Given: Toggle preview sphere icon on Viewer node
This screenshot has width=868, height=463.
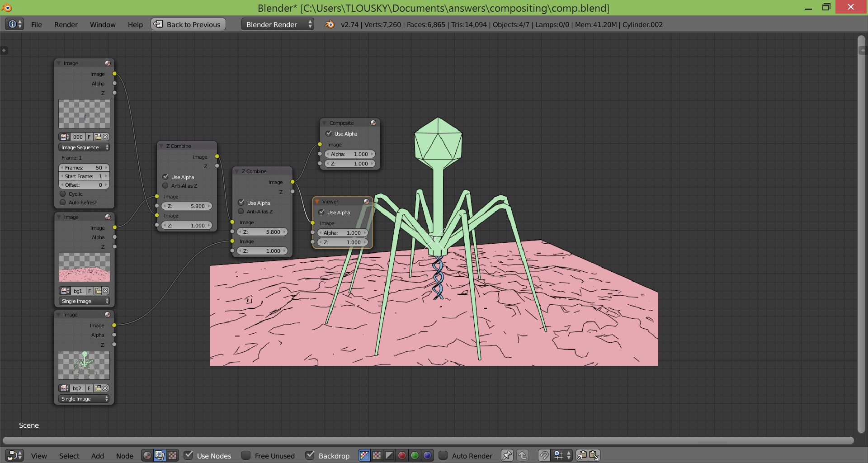Looking at the screenshot, I should [366, 201].
